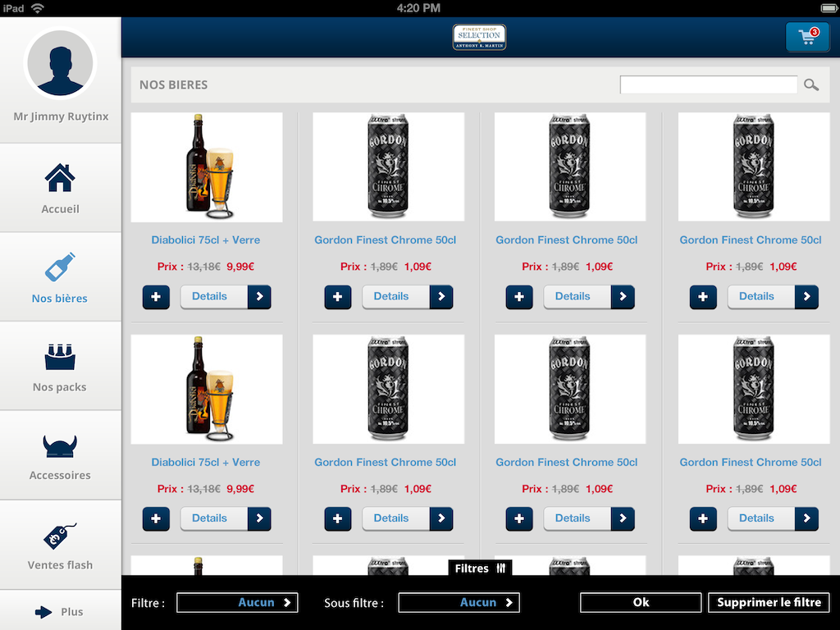
Task: Click top-row Gordon Finest Chrome title, fourth column
Action: pos(751,240)
